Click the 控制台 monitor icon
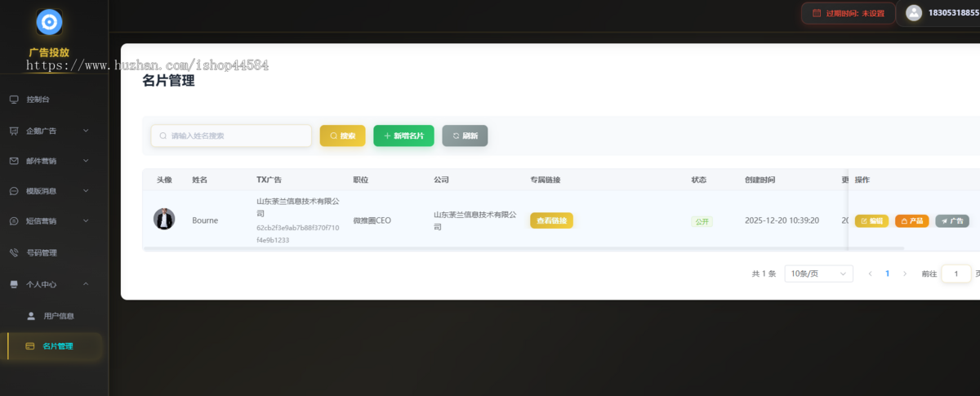The width and height of the screenshot is (980, 396). [14, 100]
